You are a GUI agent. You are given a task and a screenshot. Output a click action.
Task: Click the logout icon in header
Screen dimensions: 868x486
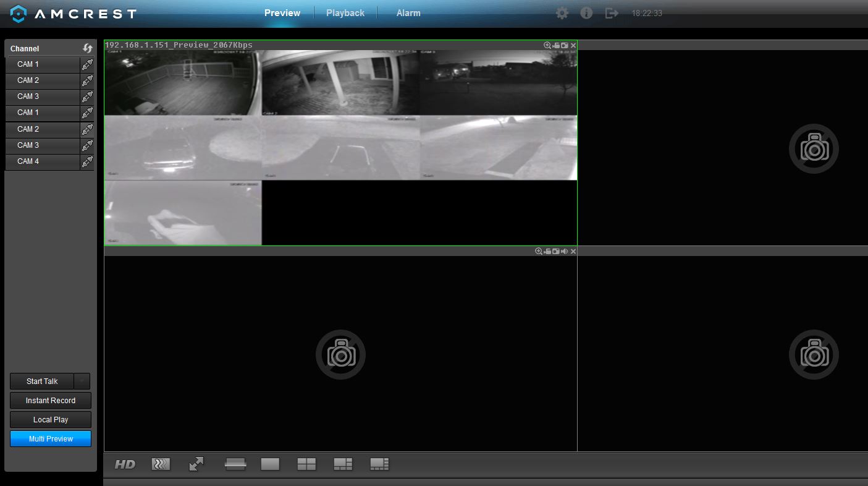[611, 13]
